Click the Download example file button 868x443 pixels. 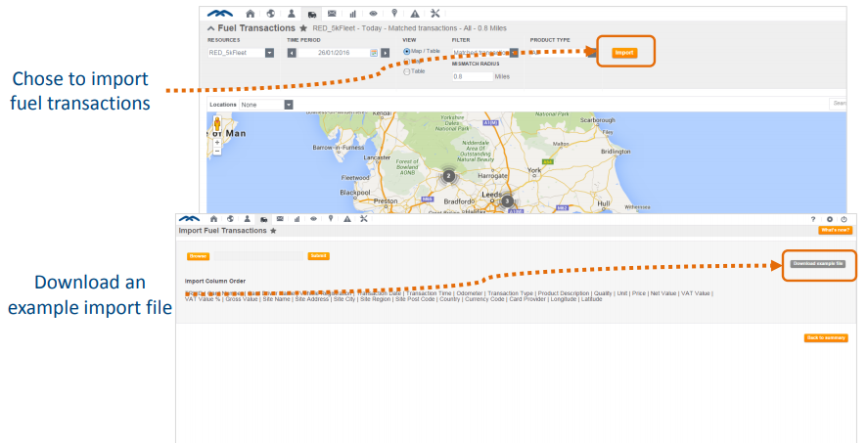818,264
